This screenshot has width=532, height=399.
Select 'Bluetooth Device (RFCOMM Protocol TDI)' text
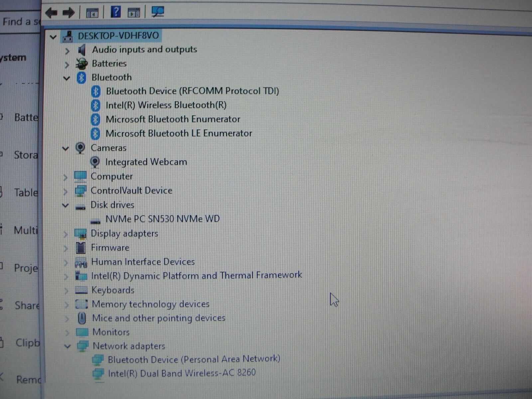(x=192, y=91)
